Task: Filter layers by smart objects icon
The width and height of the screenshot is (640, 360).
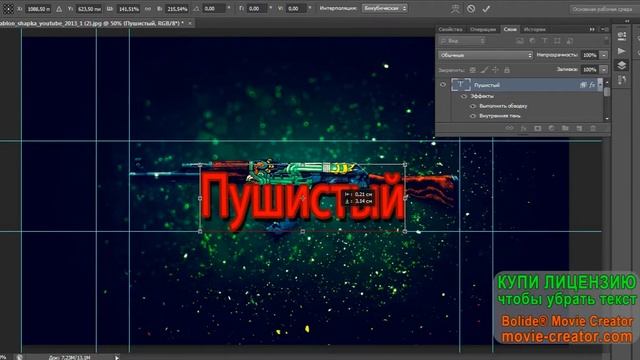Action: tap(570, 41)
